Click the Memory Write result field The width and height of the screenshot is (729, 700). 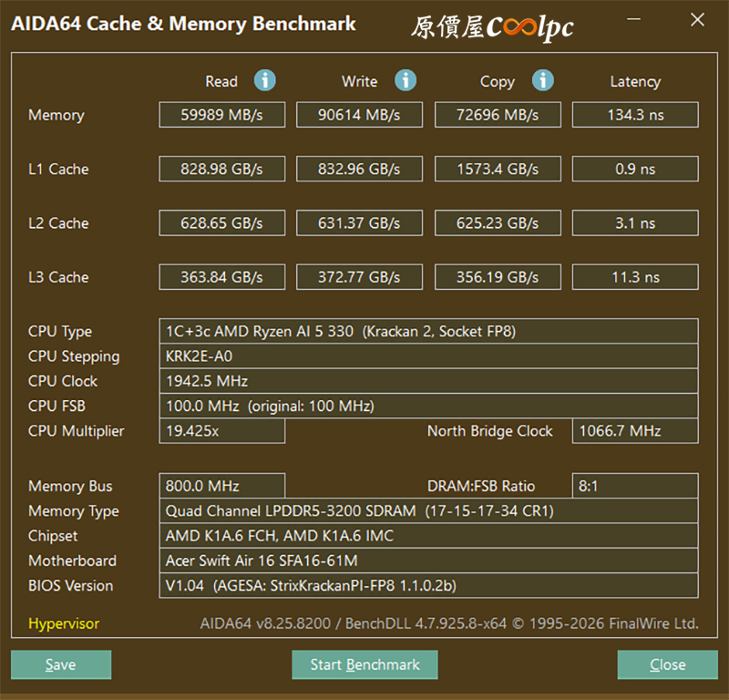[x=359, y=115]
